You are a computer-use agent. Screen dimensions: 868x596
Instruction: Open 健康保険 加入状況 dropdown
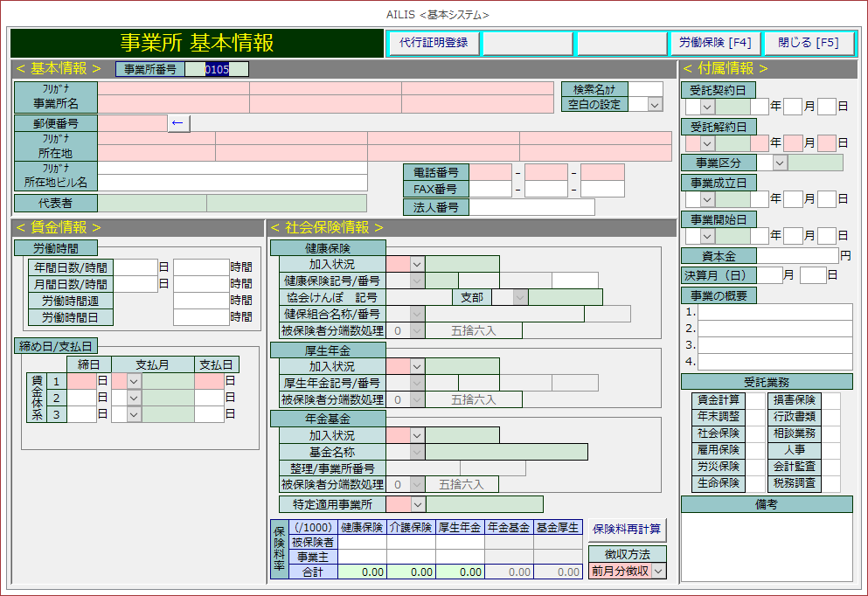(x=417, y=264)
